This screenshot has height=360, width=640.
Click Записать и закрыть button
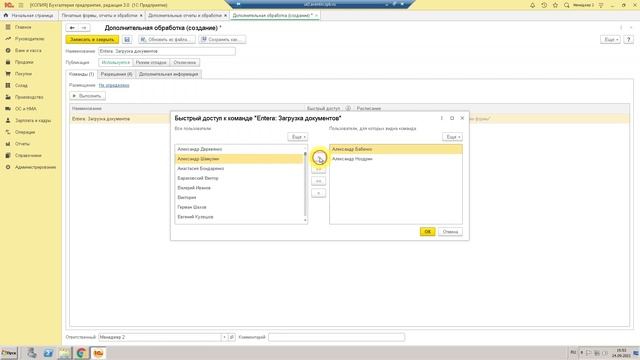92,40
